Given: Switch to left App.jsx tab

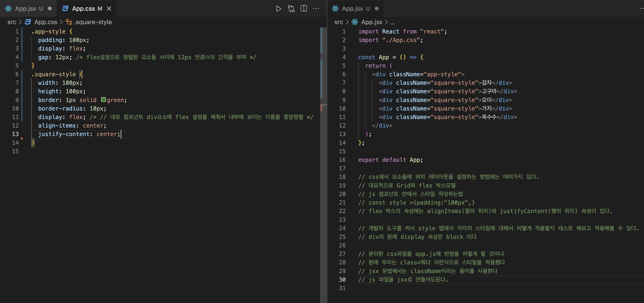Looking at the screenshot, I should pyautogui.click(x=26, y=9).
